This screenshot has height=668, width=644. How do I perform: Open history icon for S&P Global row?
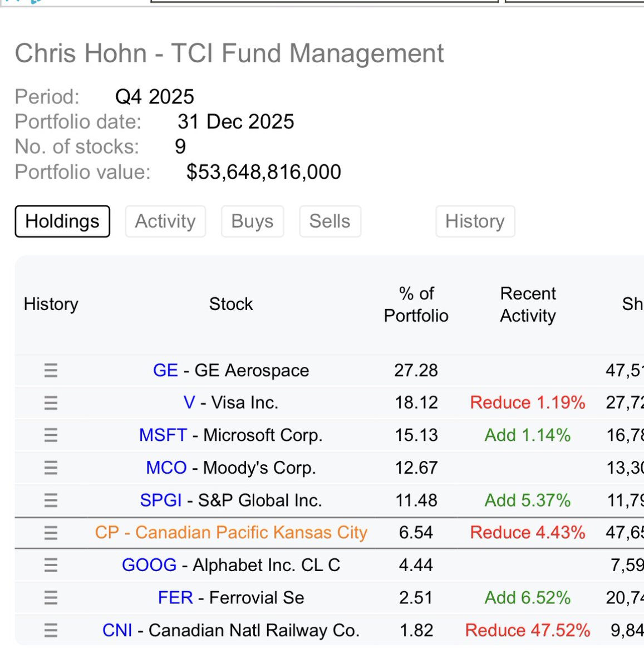click(x=51, y=500)
